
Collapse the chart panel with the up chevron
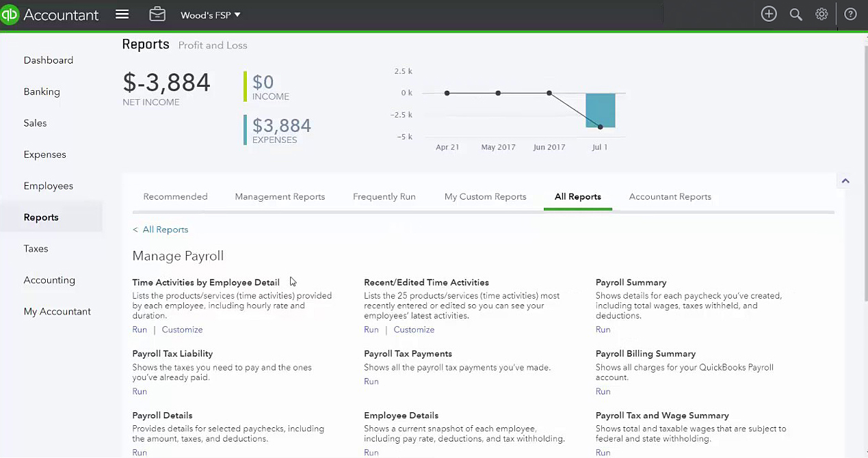pos(845,181)
